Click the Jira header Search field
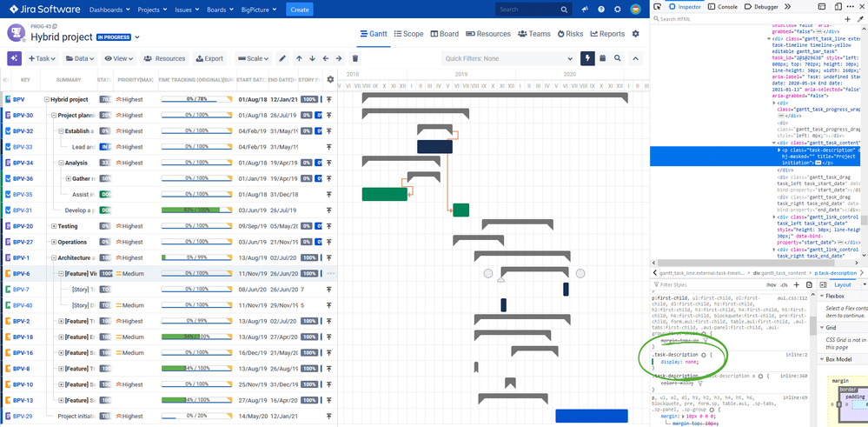 (533, 10)
